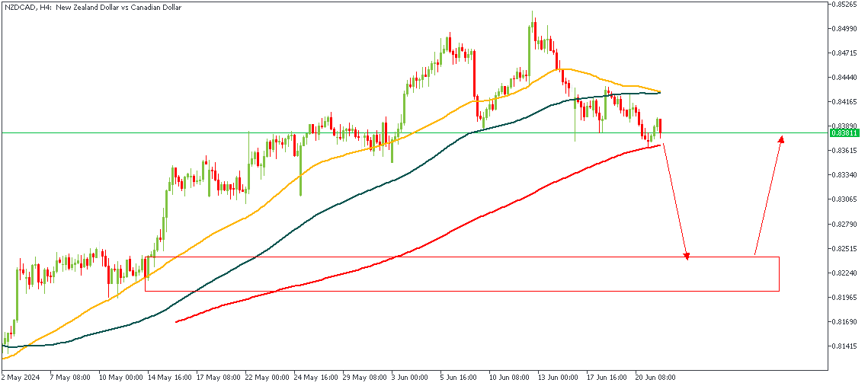Image resolution: width=868 pixels, height=386 pixels.
Task: Click the 2 May 2024 date label
Action: [x=19, y=378]
